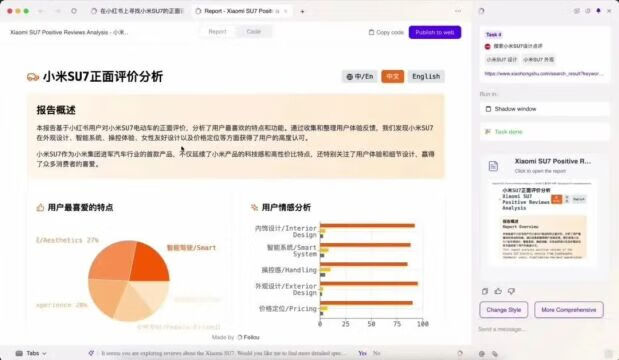619x360 pixels.
Task: Switch to the 在小红书上寻找小米SU7 browser tab
Action: pos(138,11)
